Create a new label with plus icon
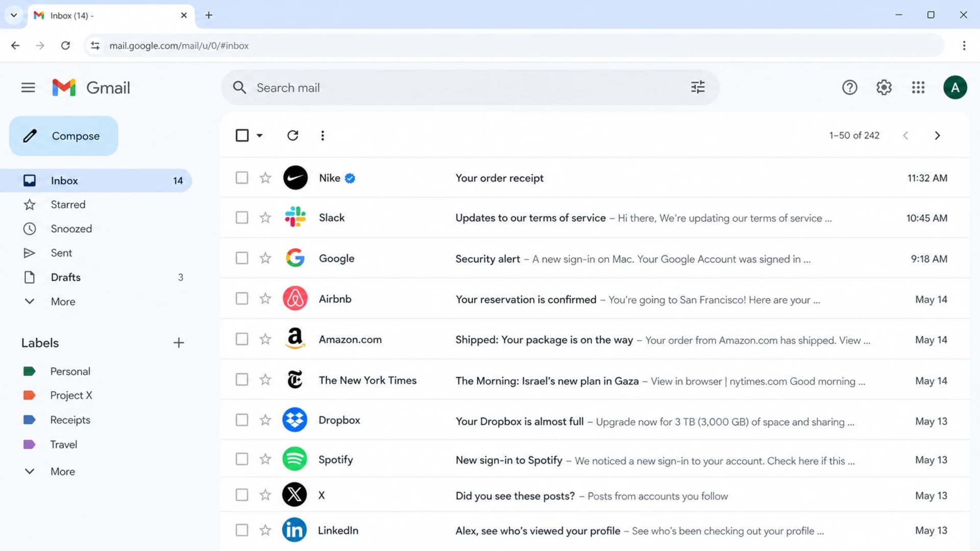Screen dimensions: 980x551 click(x=179, y=343)
